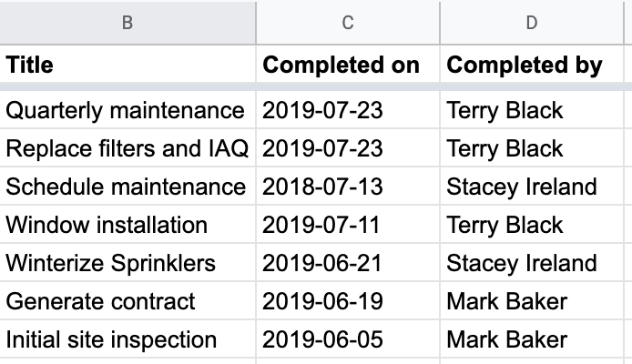Image resolution: width=632 pixels, height=364 pixels.
Task: Select the Window installation cell
Action: (127, 225)
